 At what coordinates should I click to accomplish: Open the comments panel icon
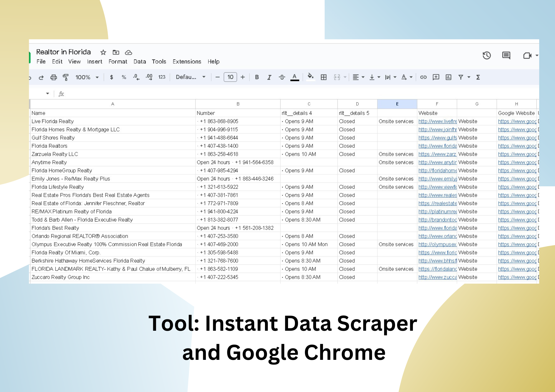click(506, 55)
